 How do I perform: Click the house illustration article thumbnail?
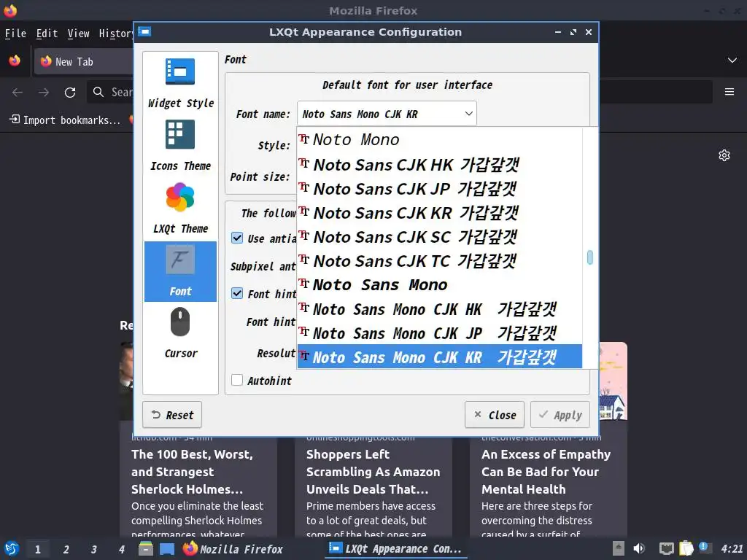(x=613, y=381)
